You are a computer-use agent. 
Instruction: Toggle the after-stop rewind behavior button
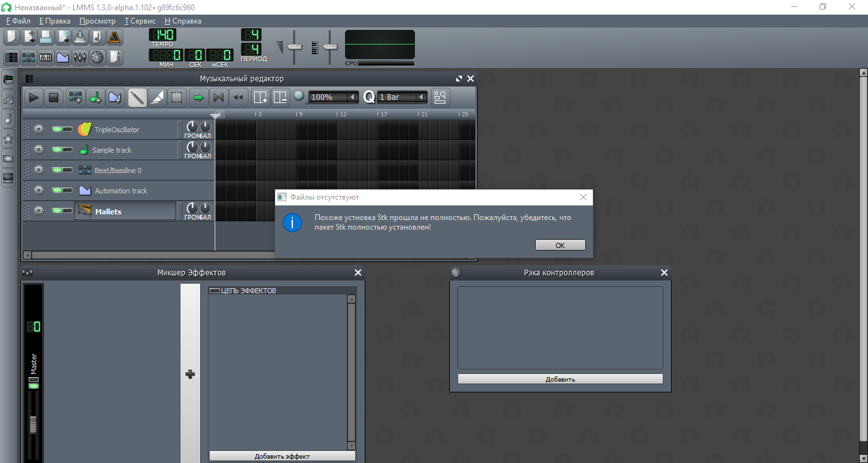tap(238, 97)
